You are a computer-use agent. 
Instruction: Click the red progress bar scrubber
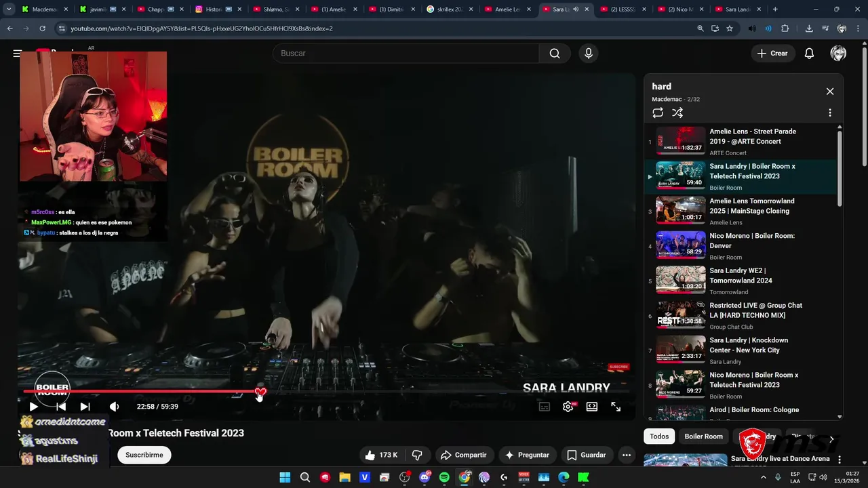(260, 392)
